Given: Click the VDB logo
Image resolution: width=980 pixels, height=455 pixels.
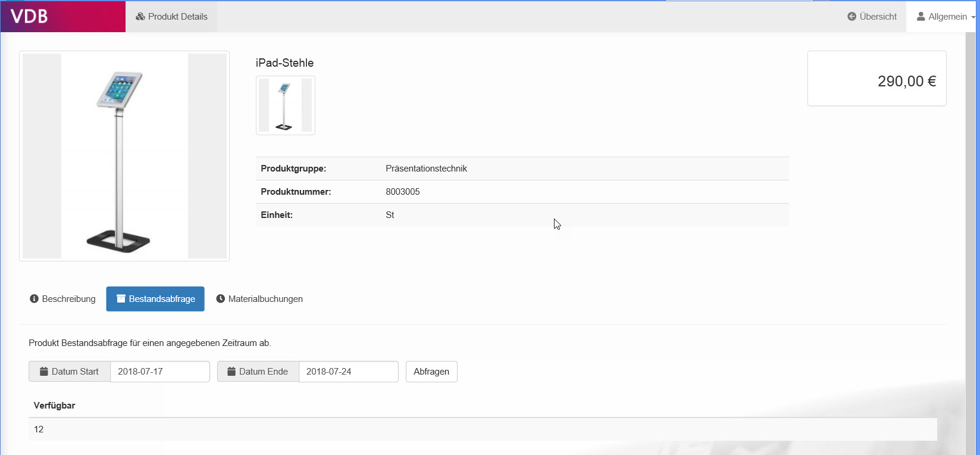Looking at the screenshot, I should 29,16.
